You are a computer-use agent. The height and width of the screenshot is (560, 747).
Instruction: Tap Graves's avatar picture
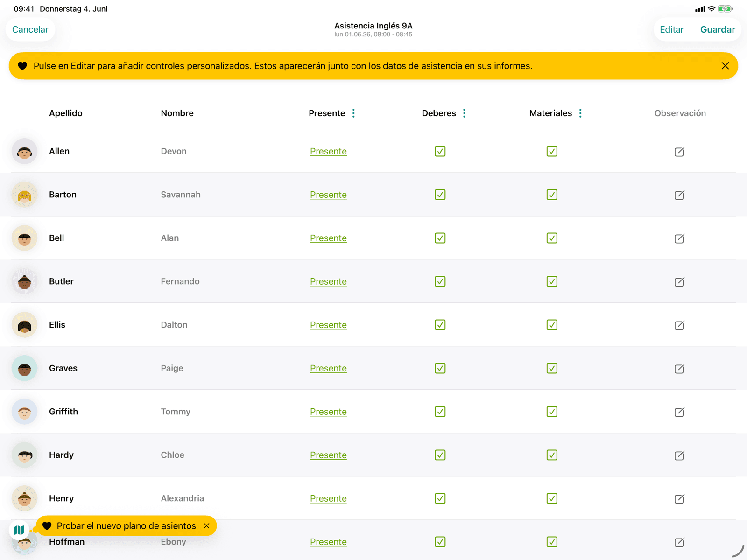coord(24,368)
